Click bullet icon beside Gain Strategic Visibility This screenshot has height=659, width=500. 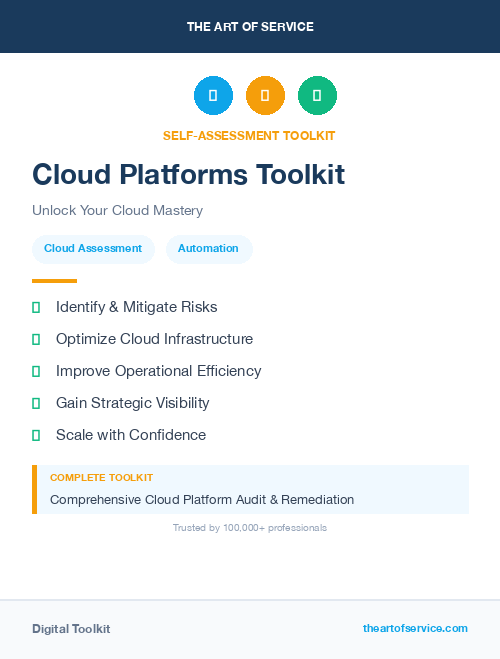coord(36,403)
